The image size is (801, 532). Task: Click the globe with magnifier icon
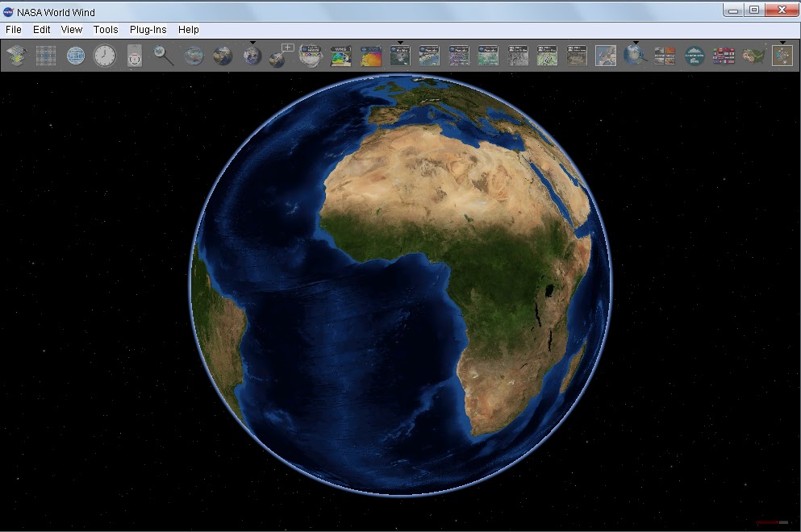[x=636, y=55]
